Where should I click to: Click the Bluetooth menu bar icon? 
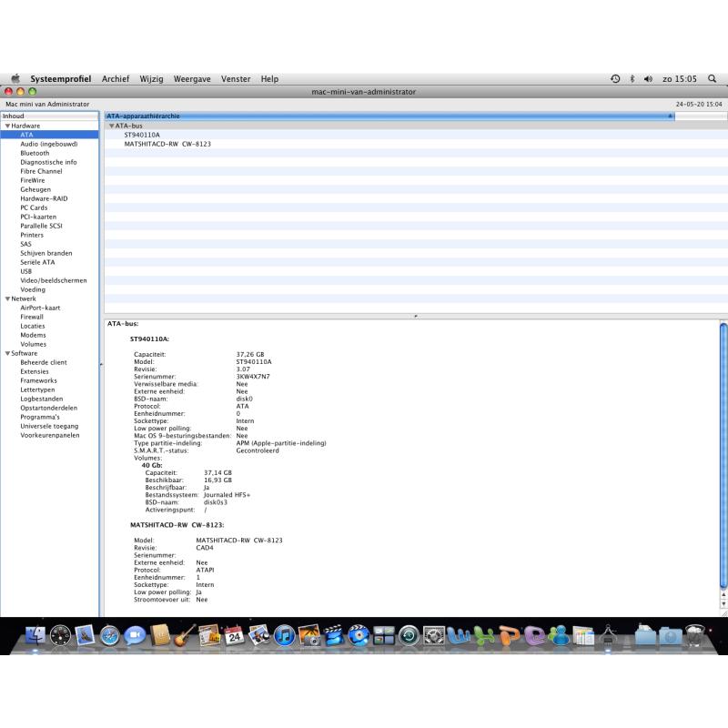[x=632, y=79]
